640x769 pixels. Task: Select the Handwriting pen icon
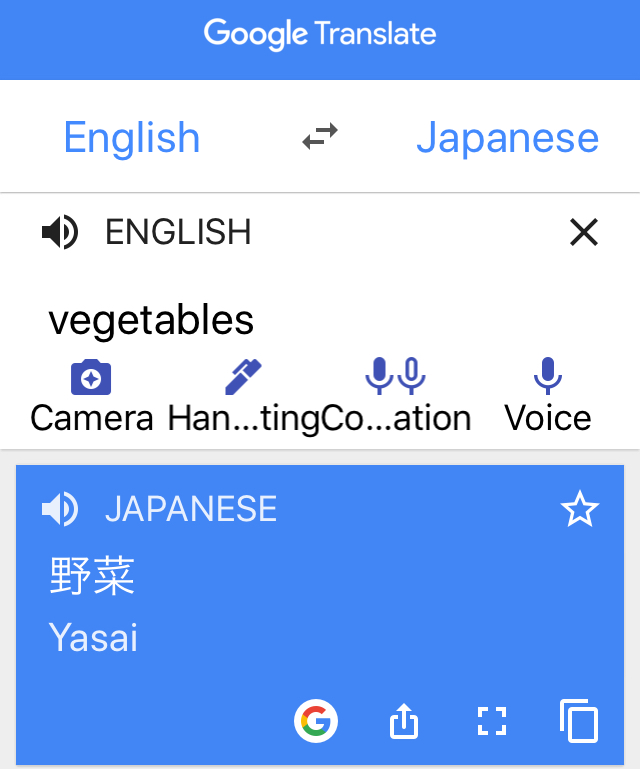click(x=243, y=377)
